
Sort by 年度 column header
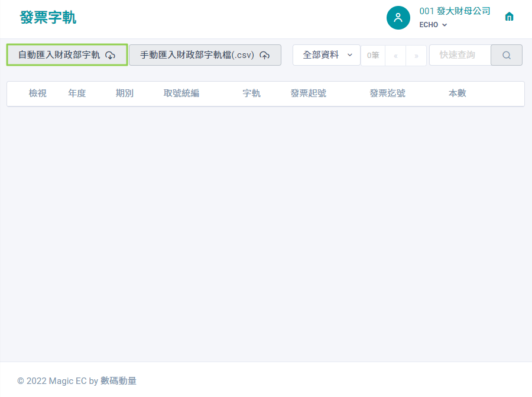pyautogui.click(x=77, y=93)
